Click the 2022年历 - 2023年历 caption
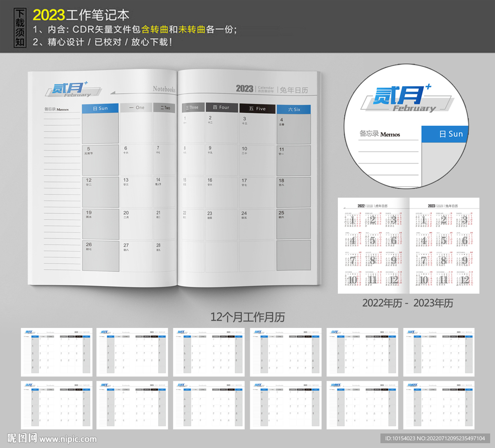This screenshot has width=495, height=448. [x=408, y=303]
